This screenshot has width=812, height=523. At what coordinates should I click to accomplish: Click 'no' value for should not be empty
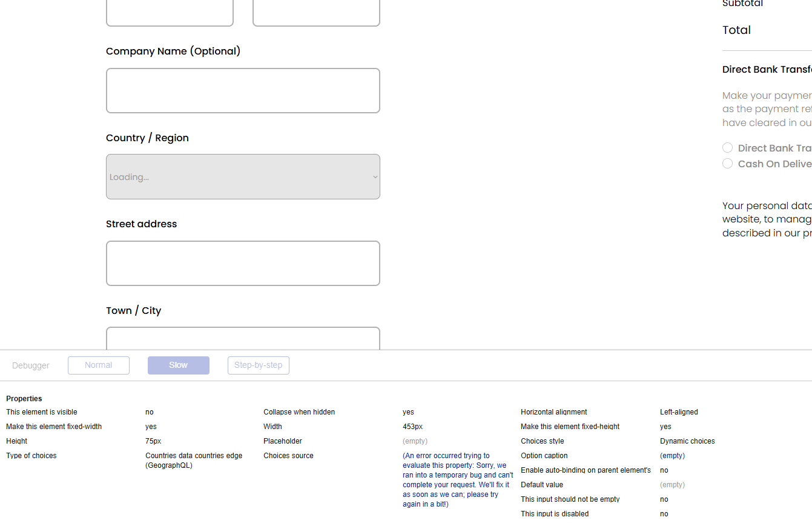point(664,499)
